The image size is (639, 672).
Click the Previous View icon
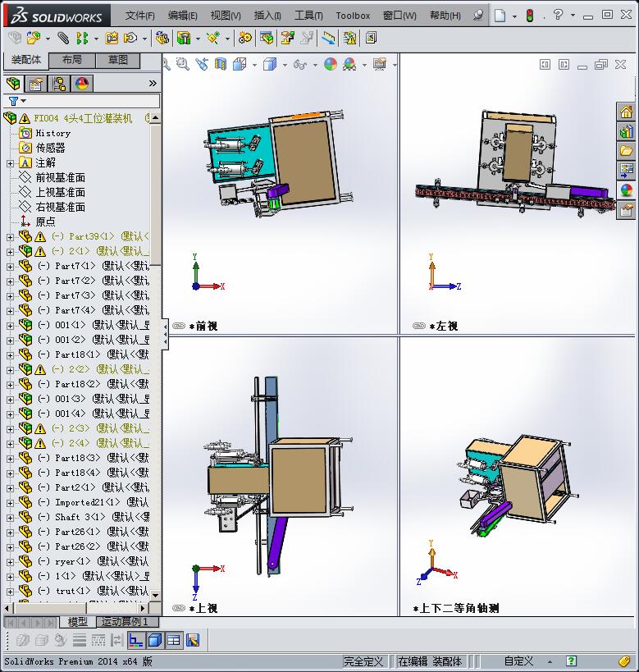click(202, 64)
